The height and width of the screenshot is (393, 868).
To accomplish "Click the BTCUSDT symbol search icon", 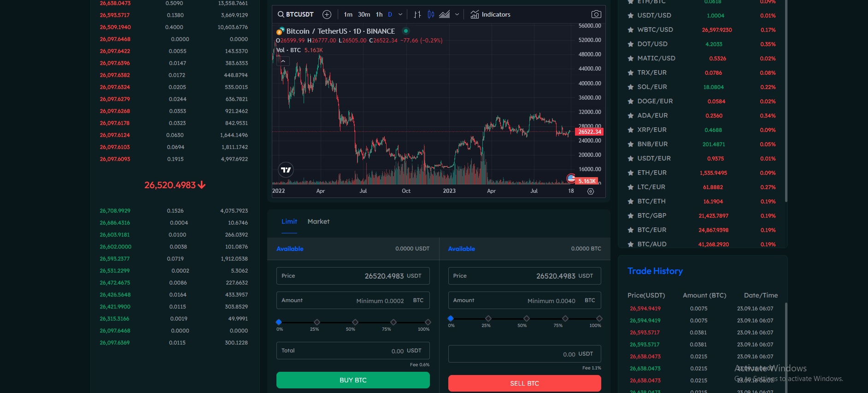I will (x=281, y=14).
